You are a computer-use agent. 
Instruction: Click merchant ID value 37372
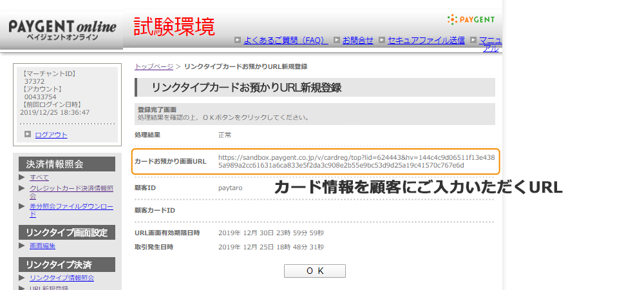[x=35, y=81]
